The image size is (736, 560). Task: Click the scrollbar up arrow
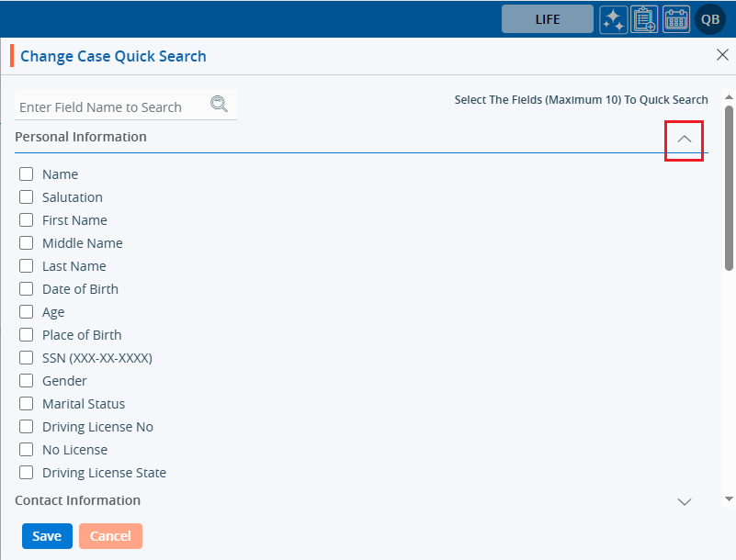(x=729, y=96)
